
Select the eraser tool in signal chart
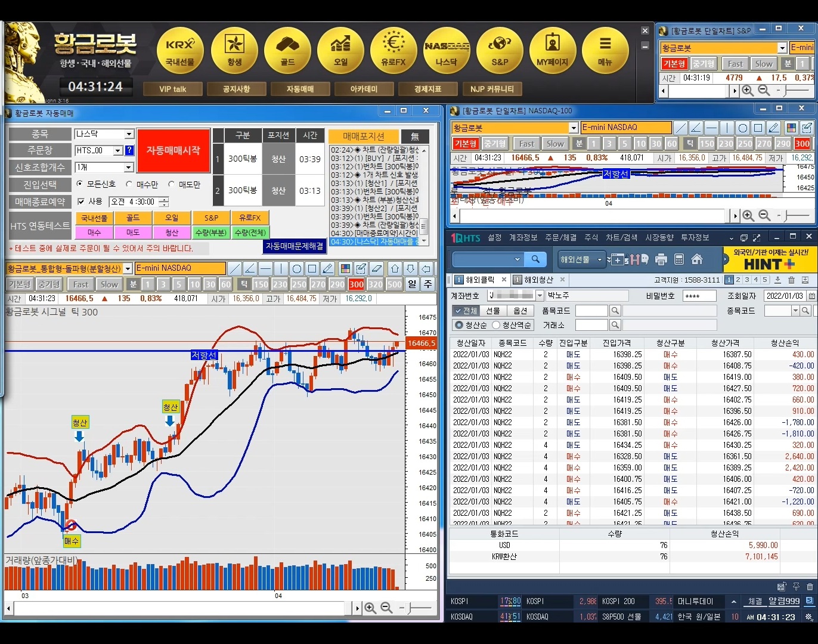[x=376, y=268]
